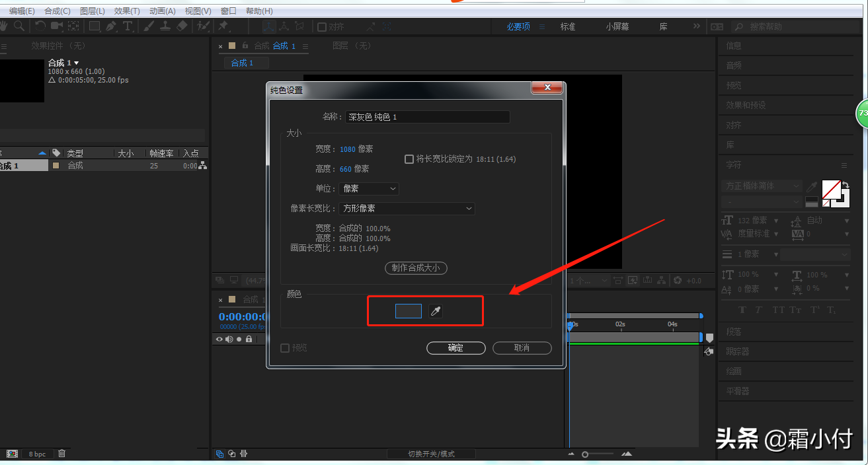
Task: Click the 制作合成大小 button
Action: coord(416,268)
